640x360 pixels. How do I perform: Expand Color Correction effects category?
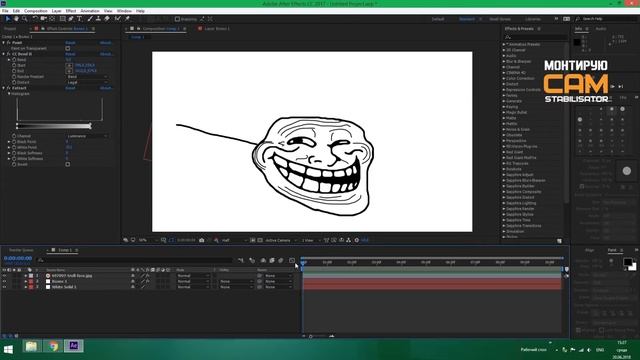click(504, 78)
